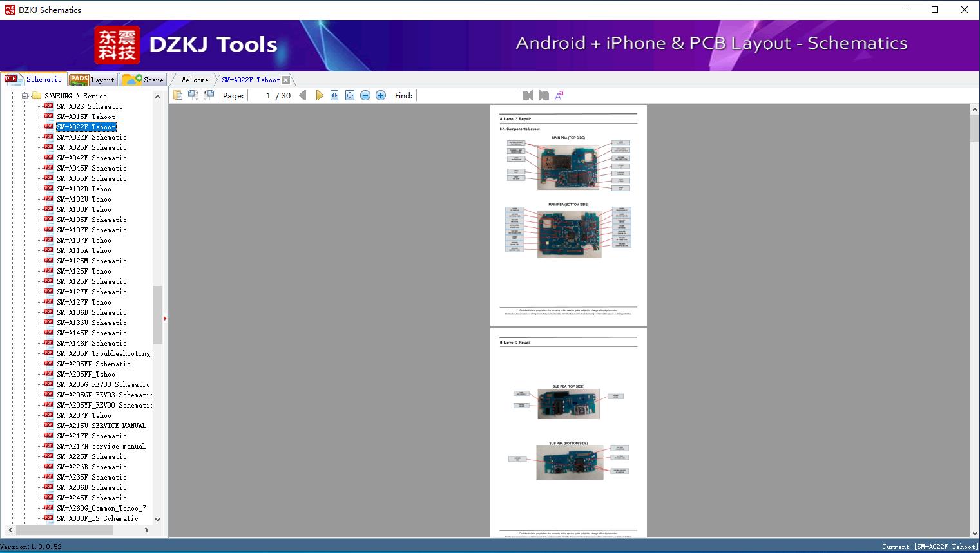The height and width of the screenshot is (553, 980).
Task: Click the PDF icon beside SM-A02S Schematic
Action: (x=48, y=106)
